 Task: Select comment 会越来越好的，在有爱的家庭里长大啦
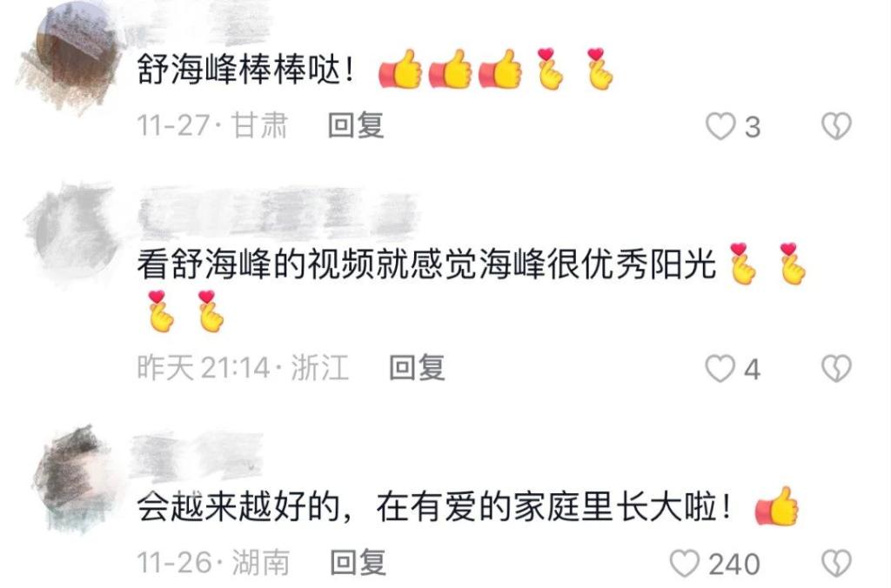(x=433, y=507)
